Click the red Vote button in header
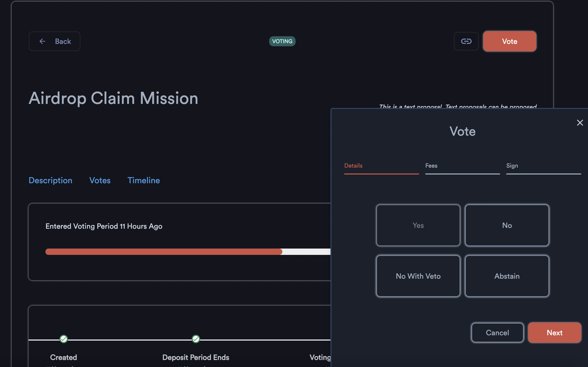This screenshot has width=588, height=367. 509,41
